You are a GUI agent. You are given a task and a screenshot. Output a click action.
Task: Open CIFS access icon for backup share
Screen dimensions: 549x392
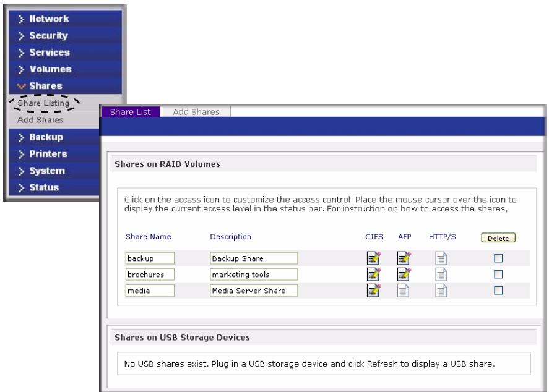point(374,258)
